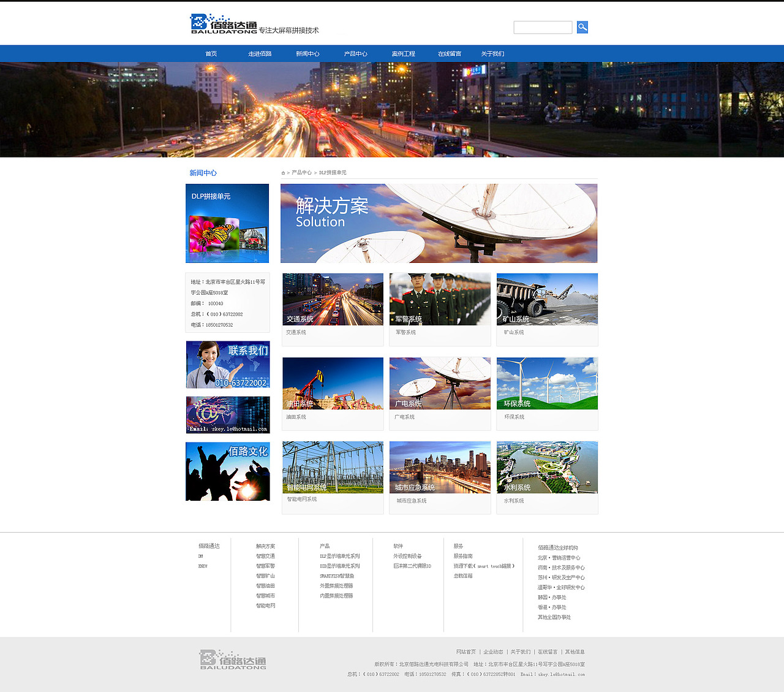Open the DLP拼接单元 sidebar image
Screen dimensions: 784x692
pyautogui.click(x=227, y=223)
